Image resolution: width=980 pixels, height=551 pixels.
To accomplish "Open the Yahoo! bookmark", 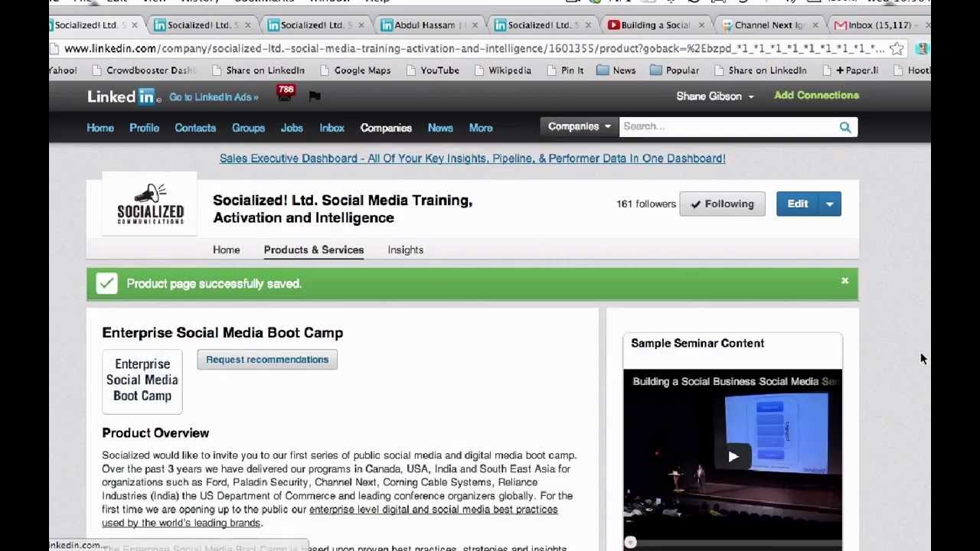I will 63,70.
